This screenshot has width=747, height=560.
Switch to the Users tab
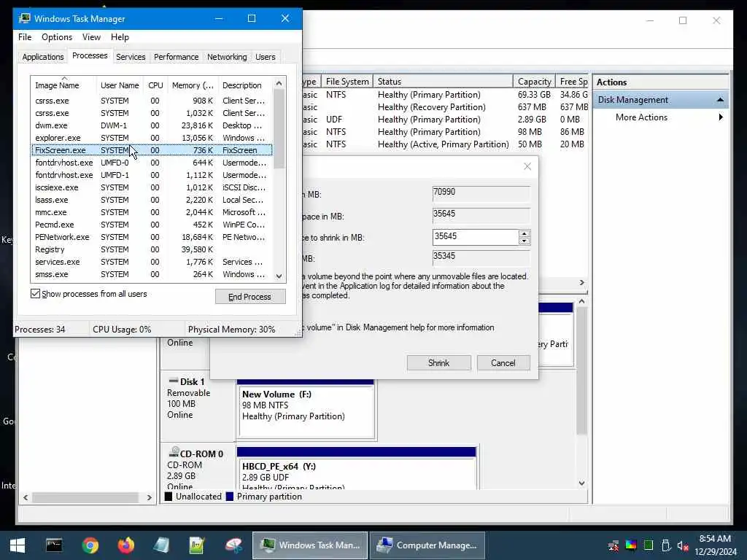coord(266,57)
